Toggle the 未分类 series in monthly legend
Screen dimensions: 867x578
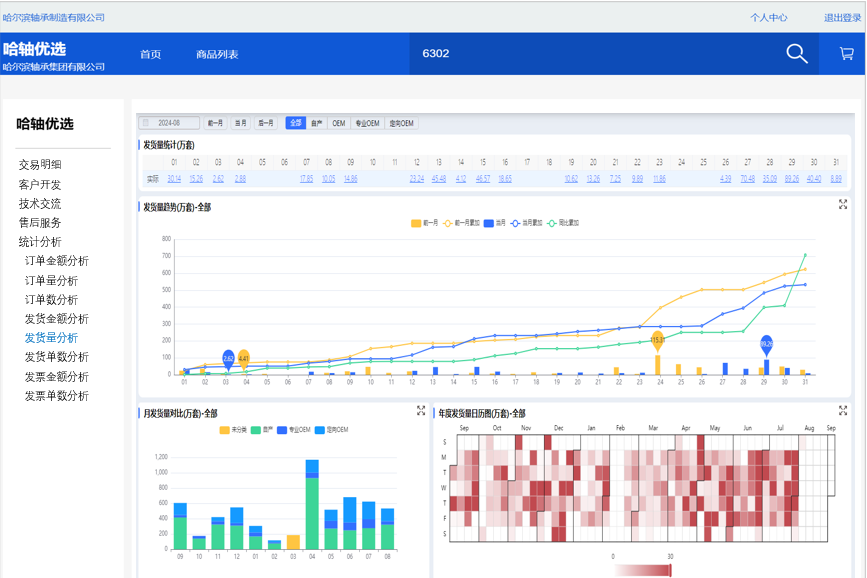tap(233, 430)
